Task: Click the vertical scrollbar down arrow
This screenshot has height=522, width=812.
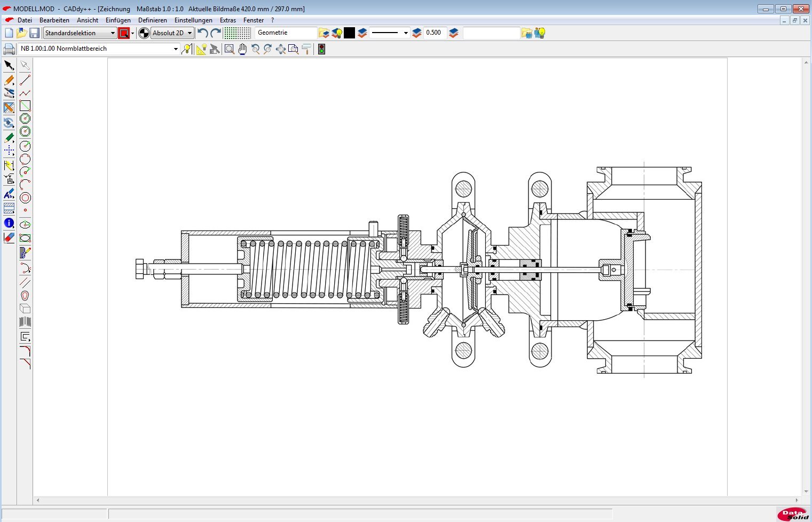Action: click(x=806, y=492)
